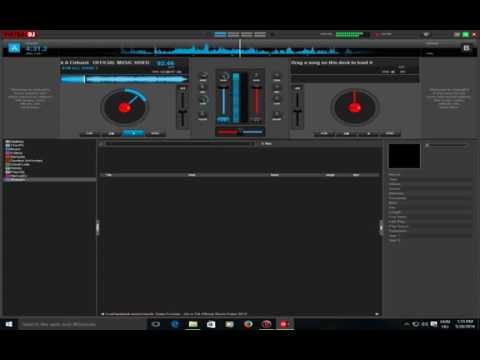Toggle the info panel handle right of file list

[x=381, y=228]
